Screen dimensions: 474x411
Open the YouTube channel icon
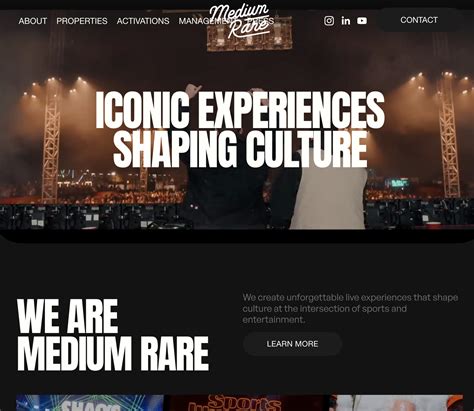click(362, 21)
